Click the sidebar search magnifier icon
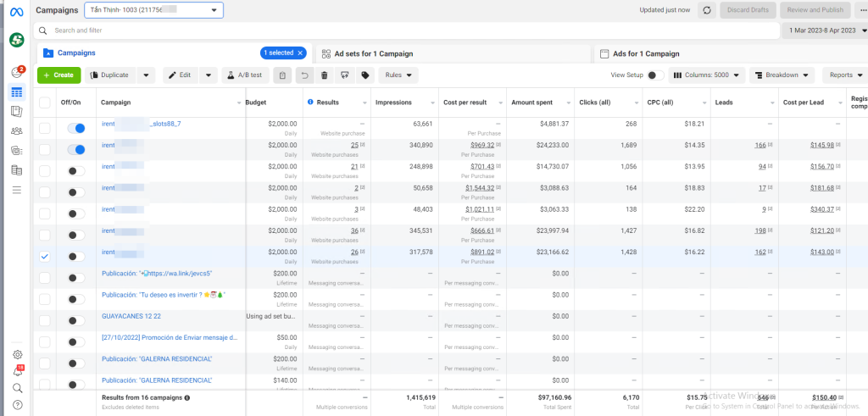The height and width of the screenshot is (416, 868). pyautogui.click(x=17, y=388)
